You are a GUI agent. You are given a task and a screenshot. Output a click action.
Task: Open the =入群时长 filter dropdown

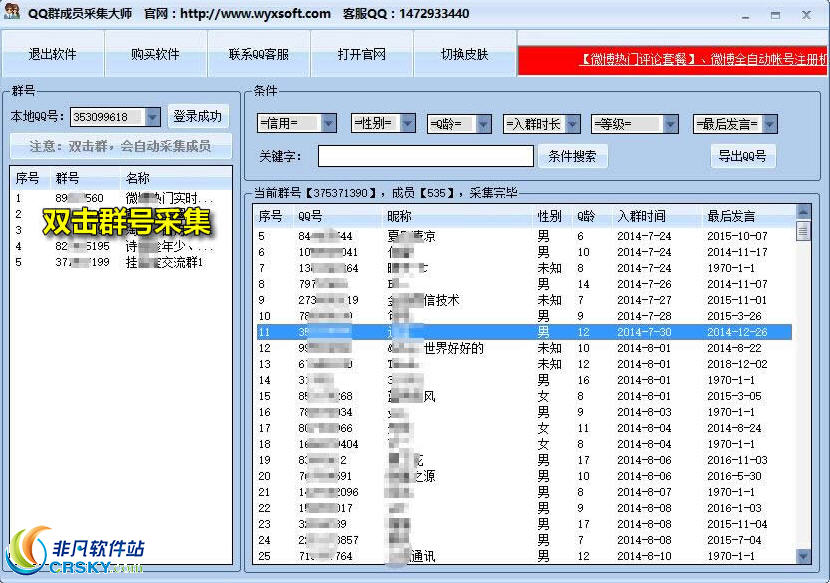pyautogui.click(x=573, y=124)
